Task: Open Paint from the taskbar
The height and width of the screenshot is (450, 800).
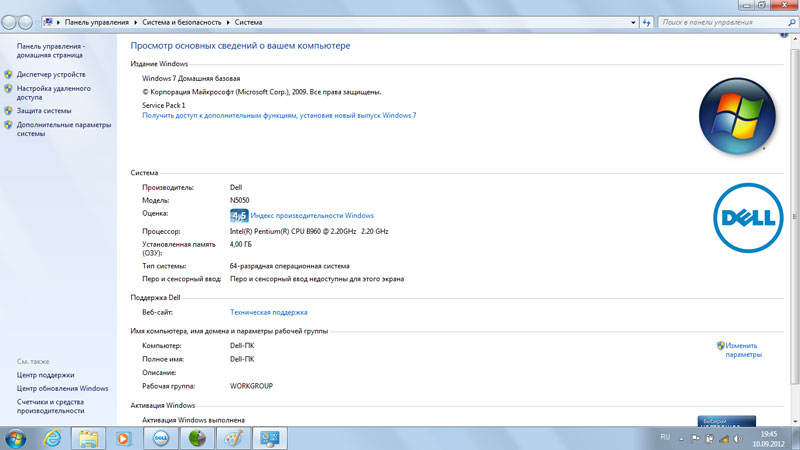Action: click(x=234, y=438)
